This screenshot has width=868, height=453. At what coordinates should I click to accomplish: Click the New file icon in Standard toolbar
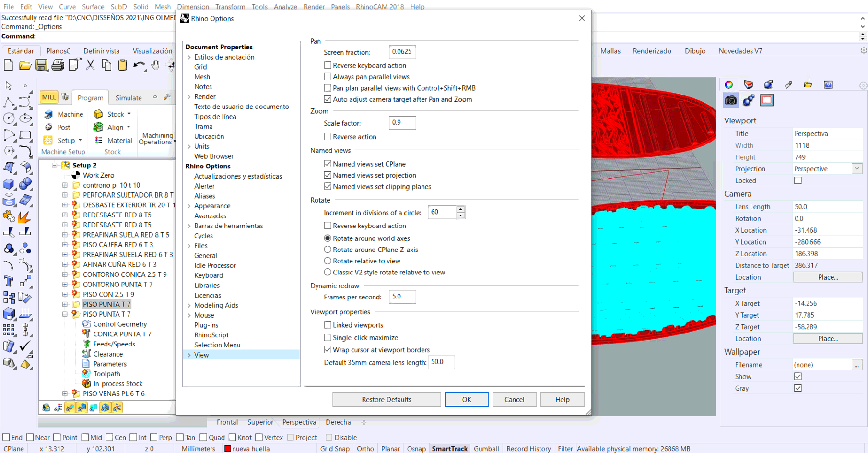9,65
